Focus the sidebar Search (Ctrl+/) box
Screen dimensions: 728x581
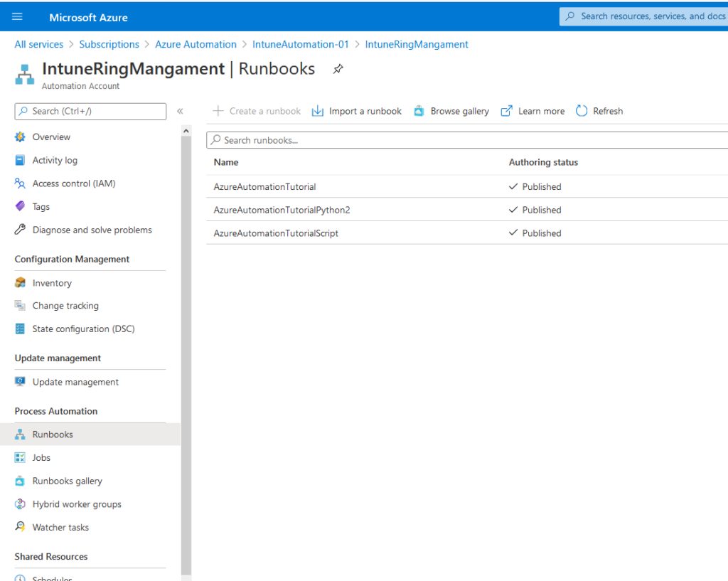tap(90, 112)
